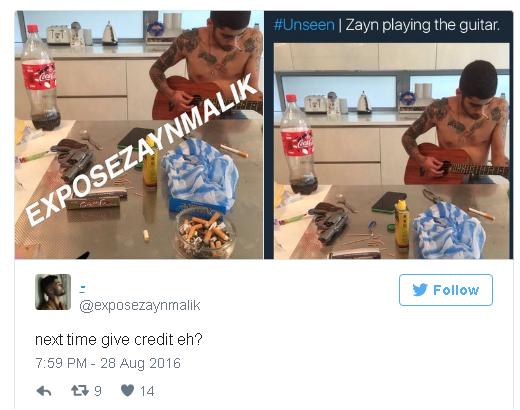The image size is (520, 410).
Task: Open the profile avatar thumbnail
Action: 53,292
